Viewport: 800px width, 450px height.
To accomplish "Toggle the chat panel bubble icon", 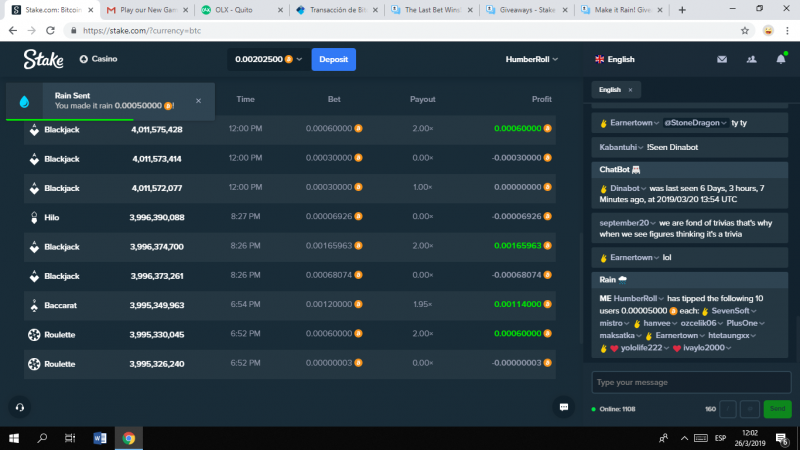I will point(564,407).
